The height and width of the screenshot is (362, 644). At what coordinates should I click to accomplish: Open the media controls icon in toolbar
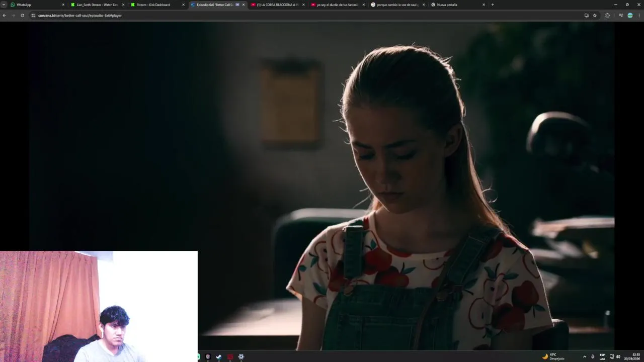tap(621, 16)
